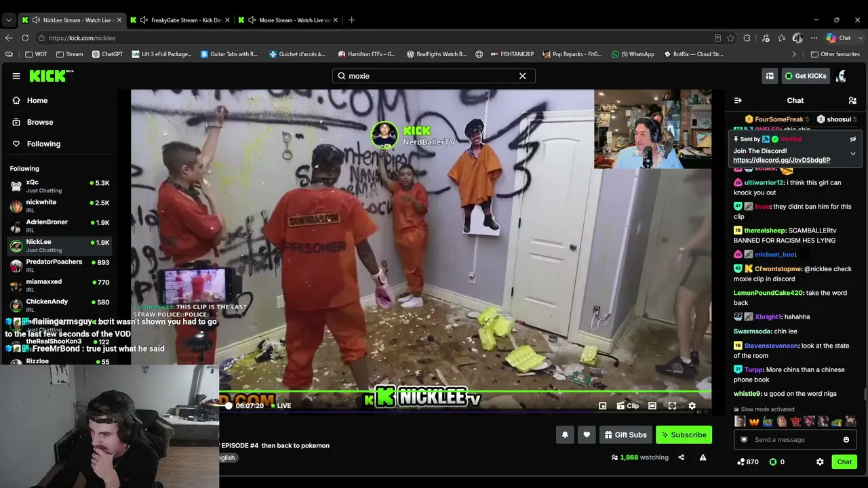Viewport: 868px width, 488px height.
Task: Share the stream using the share icon
Action: click(x=682, y=457)
